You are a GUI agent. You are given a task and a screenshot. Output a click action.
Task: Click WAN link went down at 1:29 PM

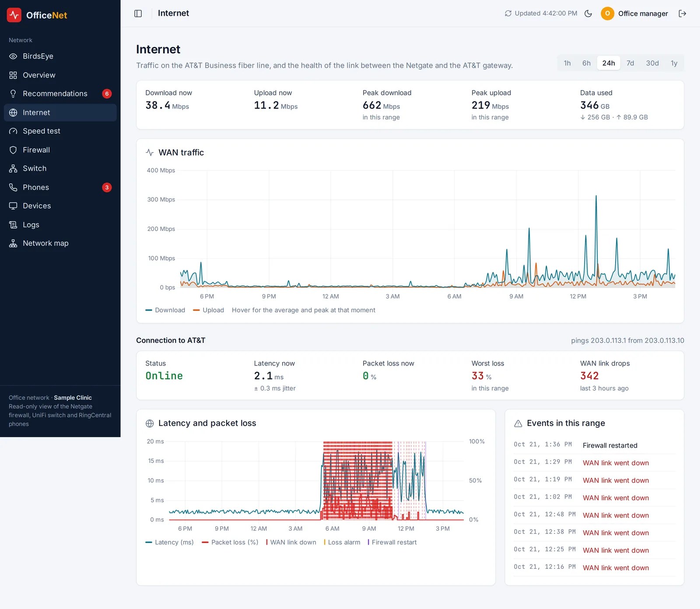pyautogui.click(x=595, y=463)
